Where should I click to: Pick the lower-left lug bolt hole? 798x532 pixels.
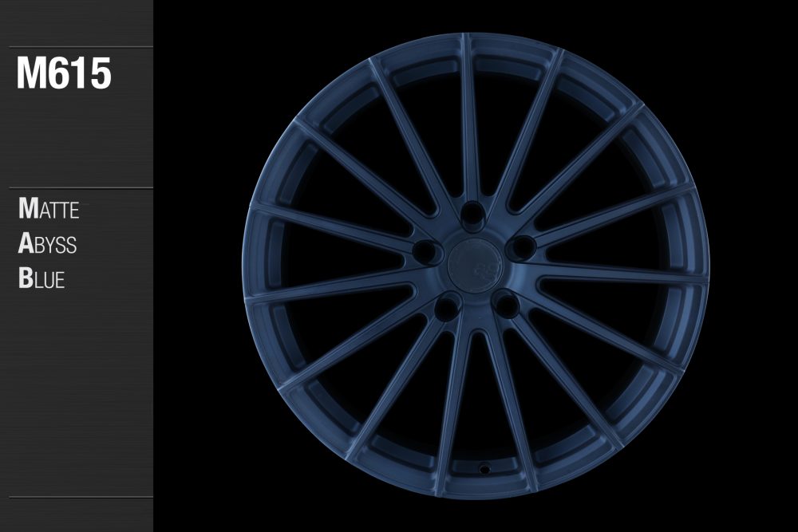pyautogui.click(x=448, y=305)
